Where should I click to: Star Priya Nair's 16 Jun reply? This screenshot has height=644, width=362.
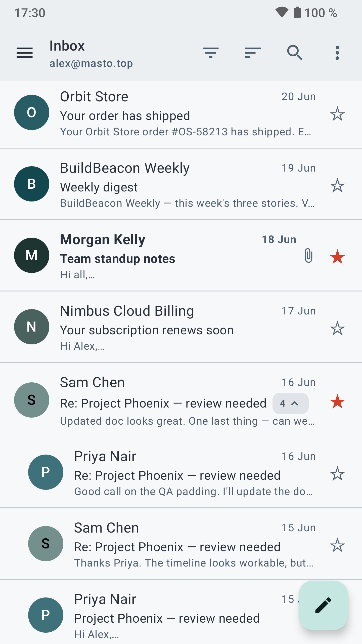[x=337, y=474]
